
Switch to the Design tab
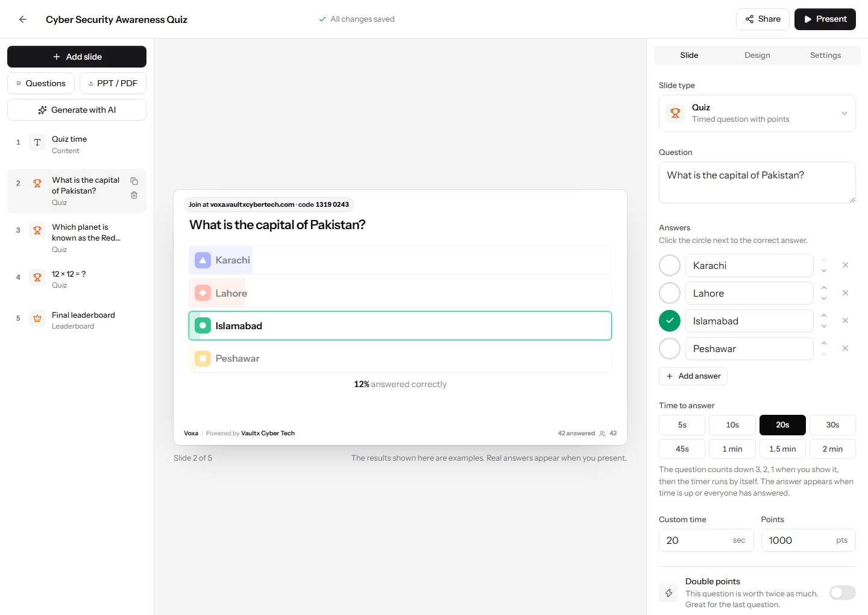coord(757,55)
